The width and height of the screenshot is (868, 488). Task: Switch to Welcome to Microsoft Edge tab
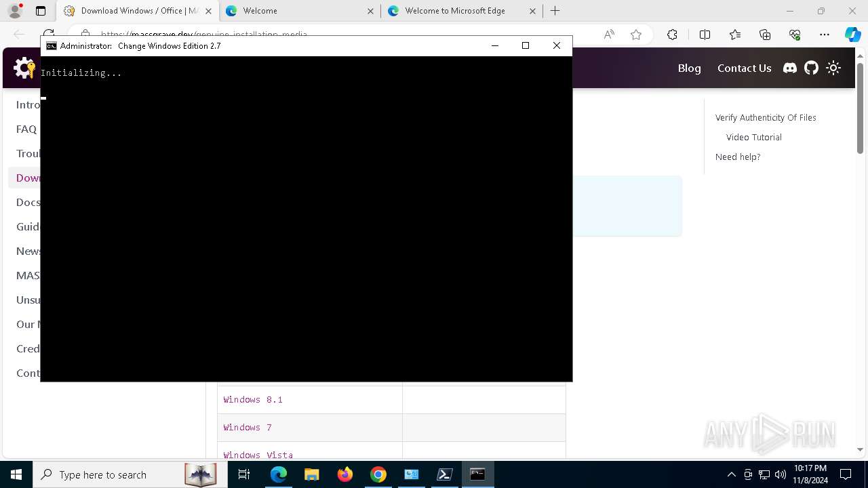pos(462,11)
